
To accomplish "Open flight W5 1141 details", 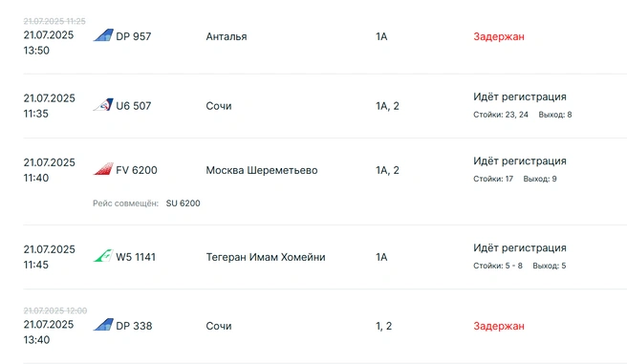I will pyautogui.click(x=136, y=257).
